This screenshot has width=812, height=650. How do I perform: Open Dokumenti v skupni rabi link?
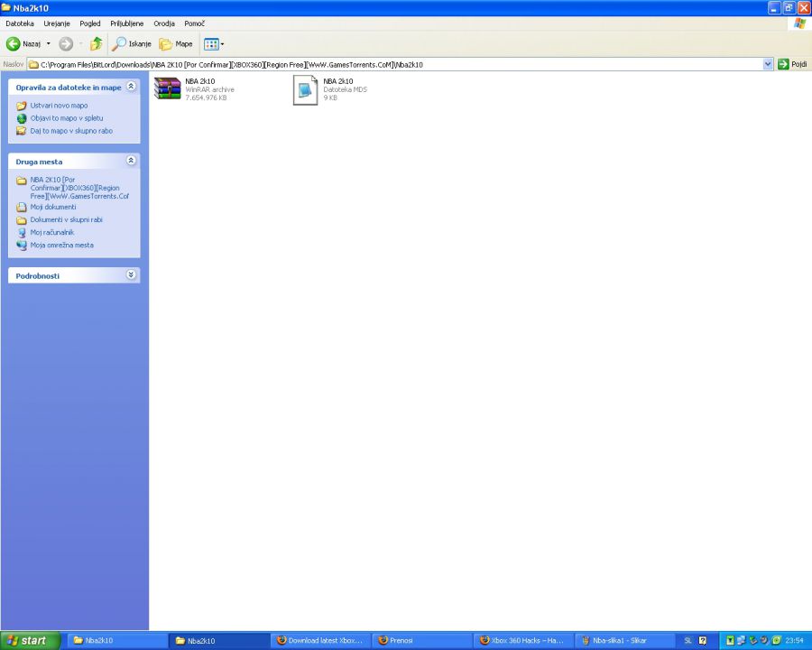(x=66, y=219)
